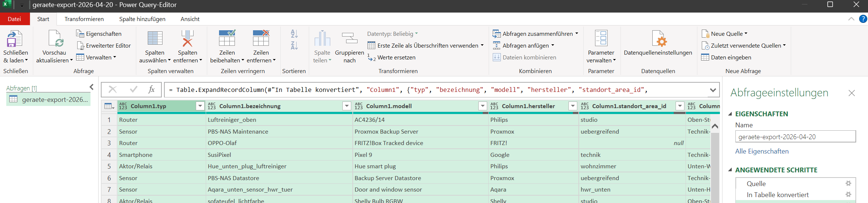This screenshot has width=868, height=203.
Task: Click the Schließen & laden icon
Action: pyautogui.click(x=15, y=39)
